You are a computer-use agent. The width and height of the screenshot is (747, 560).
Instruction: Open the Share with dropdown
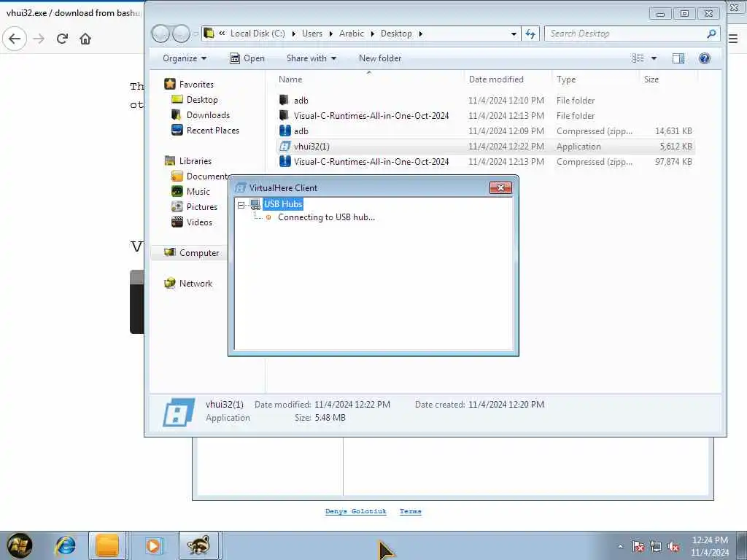click(311, 58)
